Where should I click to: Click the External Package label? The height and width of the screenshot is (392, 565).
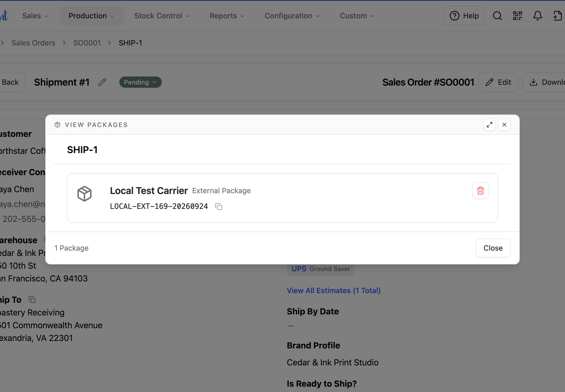coord(221,191)
